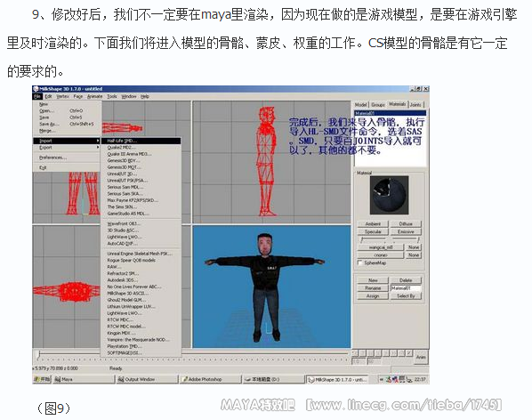Select Genesis3D MOT... import option
Viewport: 532px width, 420px height.
click(141, 167)
